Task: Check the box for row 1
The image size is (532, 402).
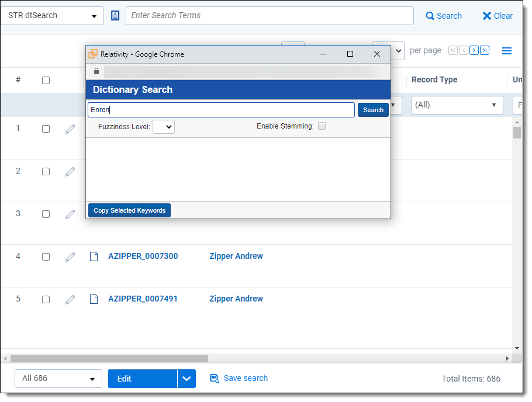Action: pyautogui.click(x=46, y=129)
